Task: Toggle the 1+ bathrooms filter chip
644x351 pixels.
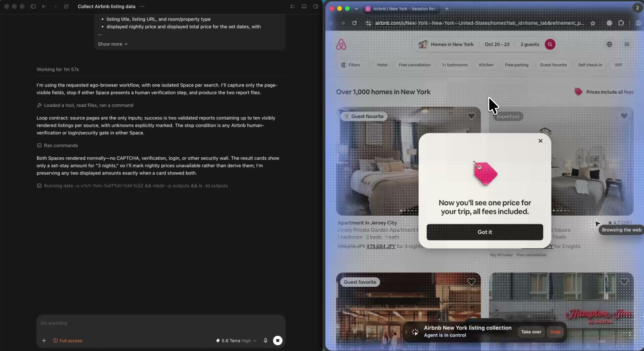Action: coord(455,65)
